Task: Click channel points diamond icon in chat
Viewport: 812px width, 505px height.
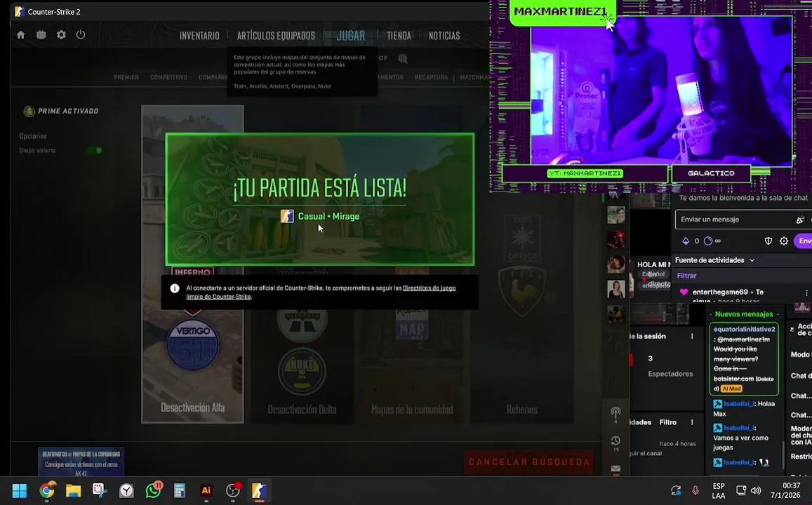Action: (x=686, y=241)
